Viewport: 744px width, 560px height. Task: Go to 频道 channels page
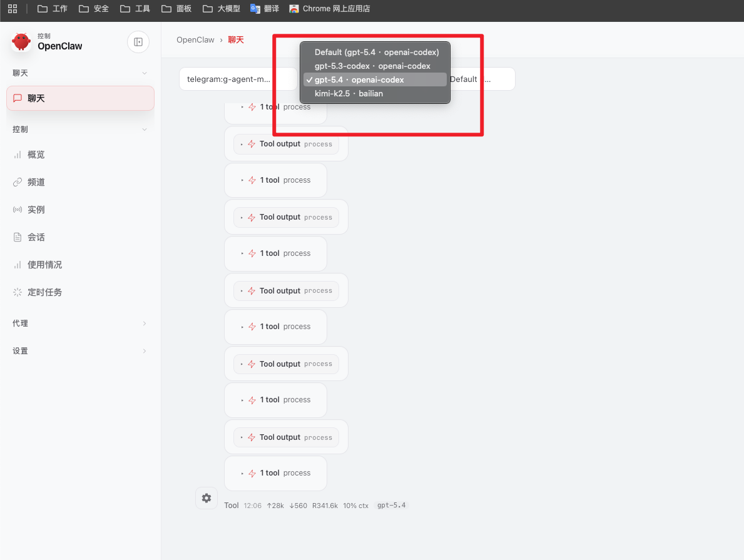point(36,182)
